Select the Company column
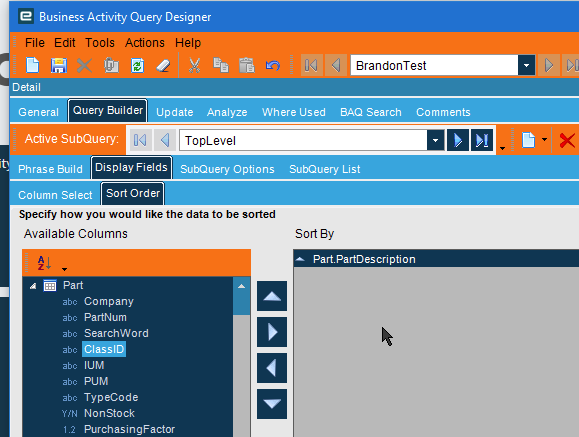This screenshot has width=579, height=437. [x=109, y=301]
